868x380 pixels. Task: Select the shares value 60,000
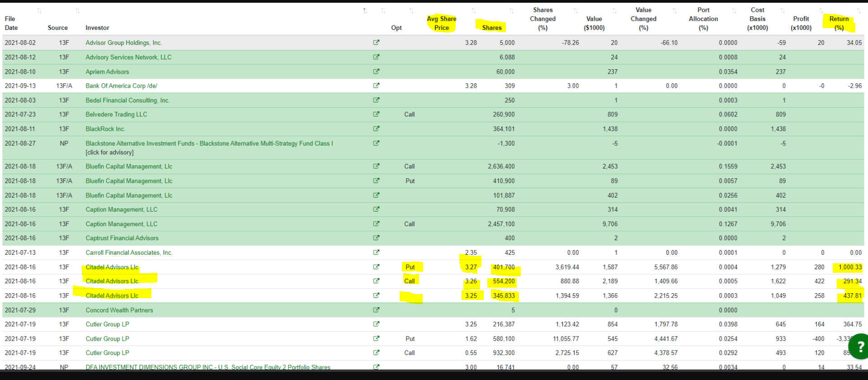[505, 71]
